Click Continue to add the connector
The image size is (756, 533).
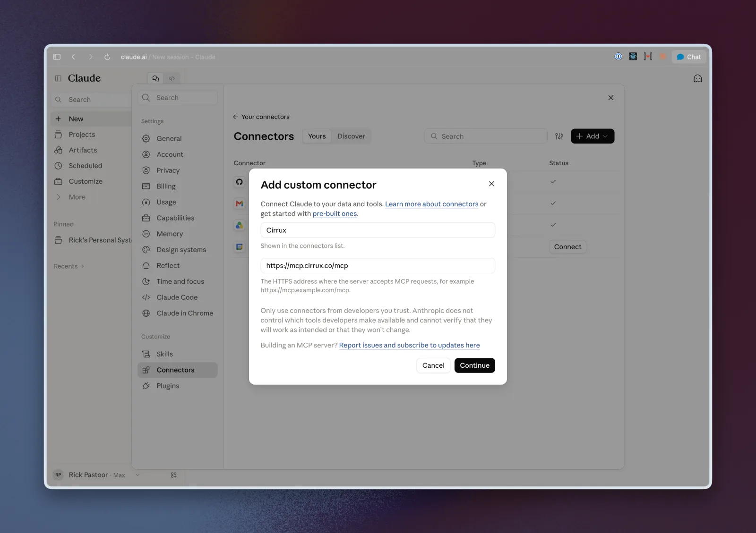pos(474,365)
